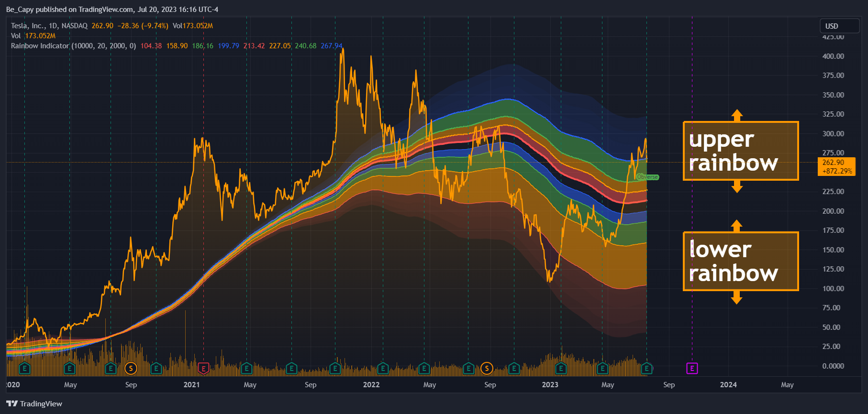This screenshot has width=868, height=414.
Task: Click the 25.00 price axis label
Action: 831,347
